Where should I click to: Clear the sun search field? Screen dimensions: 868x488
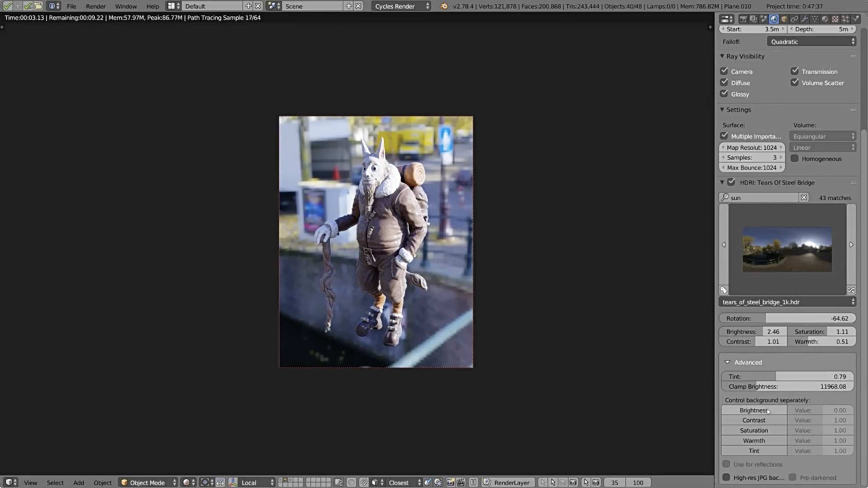click(x=804, y=197)
